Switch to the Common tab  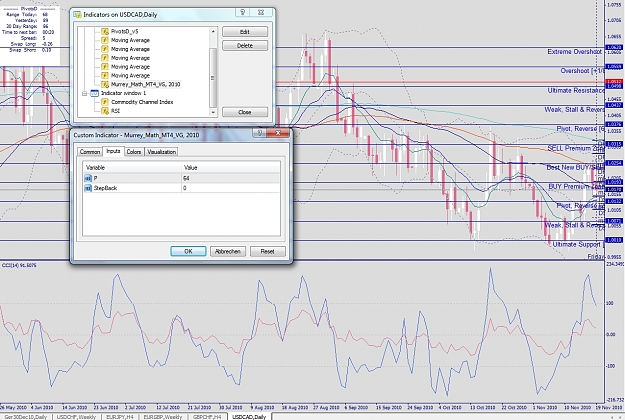point(90,152)
